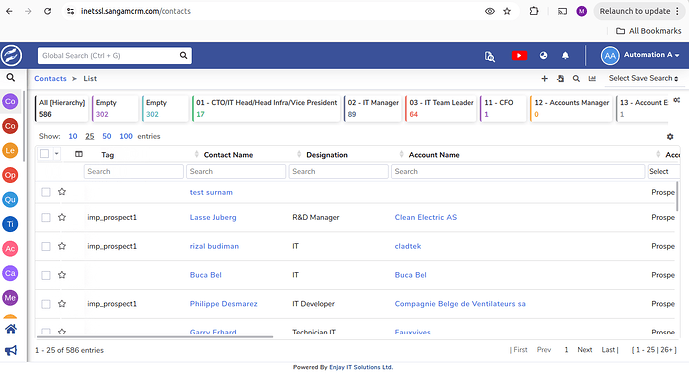689x373 pixels.
Task: Select the 11 - CFO tab
Action: 503,108
